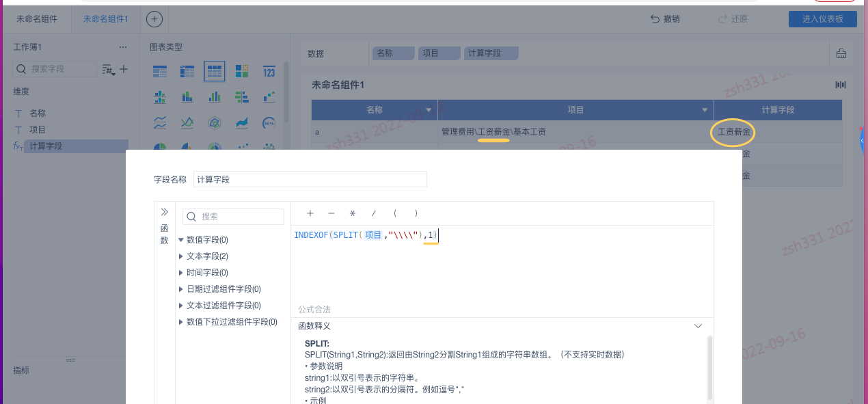Insert right parenthesis into formula
868x404 pixels.
point(416,213)
